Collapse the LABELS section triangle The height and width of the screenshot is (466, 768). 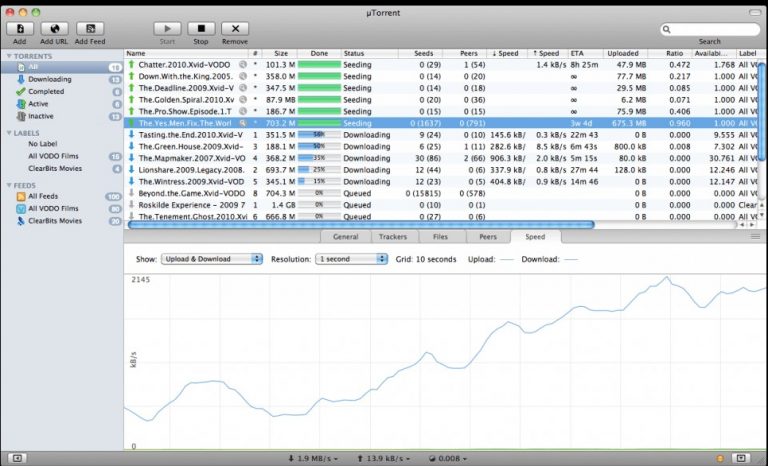[x=9, y=133]
